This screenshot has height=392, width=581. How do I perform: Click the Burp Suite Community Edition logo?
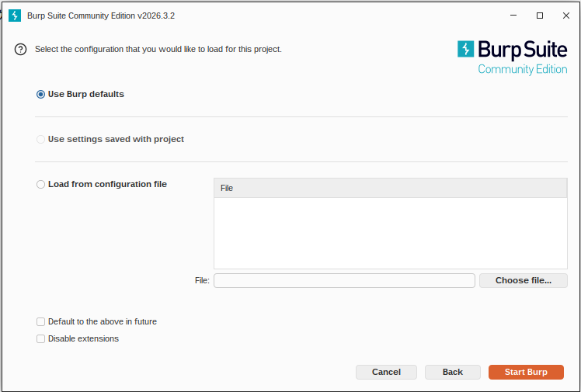point(512,57)
